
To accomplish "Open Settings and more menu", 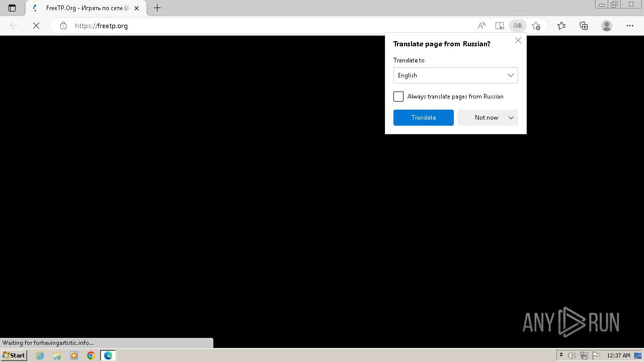I will (630, 26).
